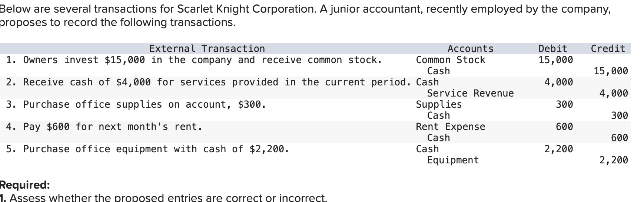Click the Accounts column header
This screenshot has width=644, height=202.
coord(471,49)
